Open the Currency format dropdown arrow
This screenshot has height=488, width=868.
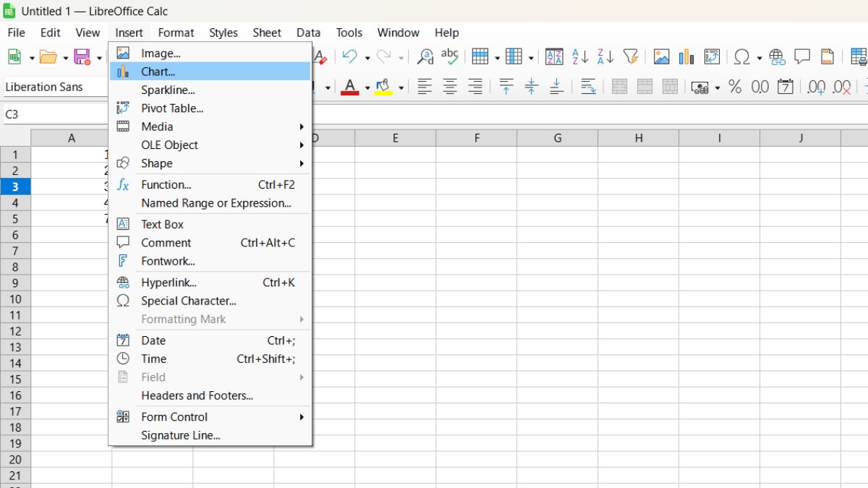click(717, 87)
